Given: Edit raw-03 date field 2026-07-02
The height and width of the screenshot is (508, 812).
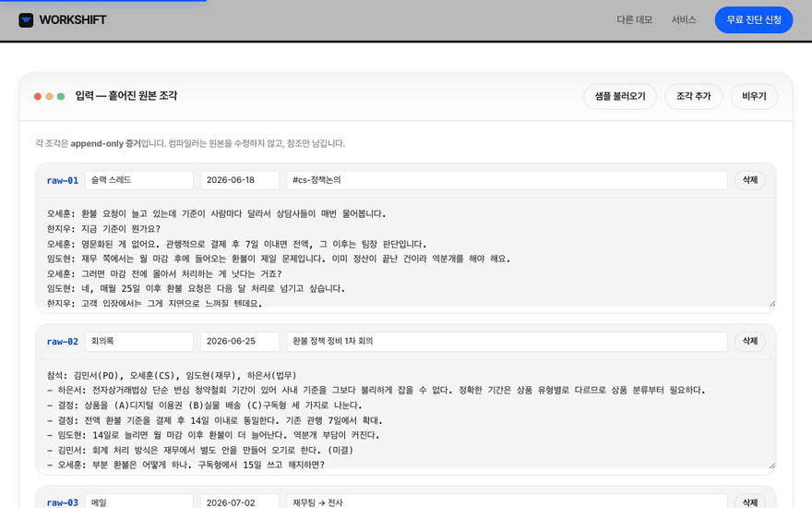Looking at the screenshot, I should [240, 502].
